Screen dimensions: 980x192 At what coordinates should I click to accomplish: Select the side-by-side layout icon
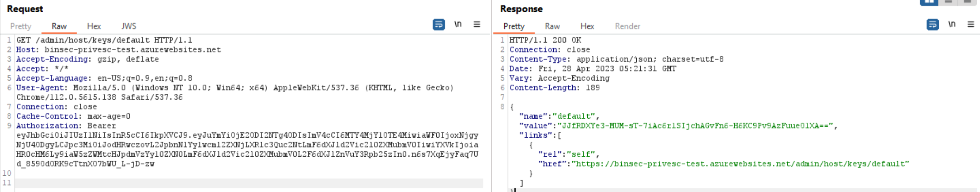928,2
